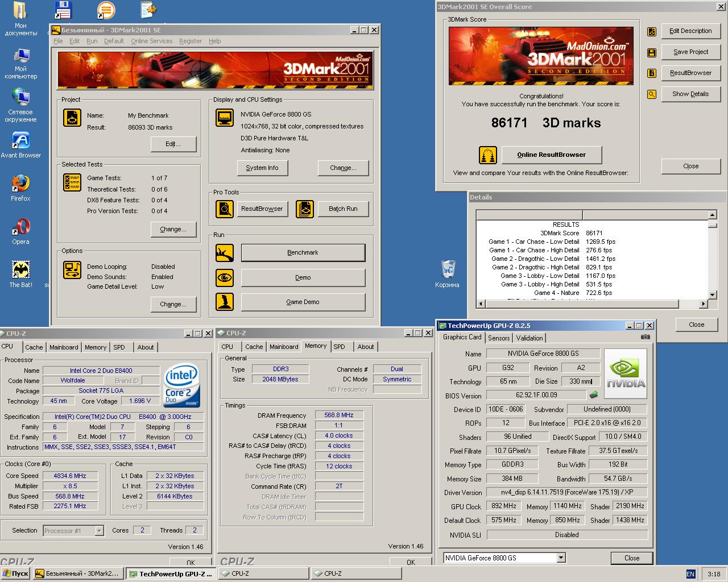This screenshot has height=582, width=728.
Task: Switch to Cache tab in left CPU-Z
Action: [34, 347]
